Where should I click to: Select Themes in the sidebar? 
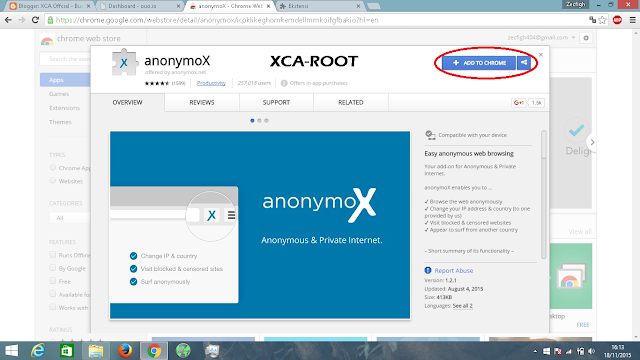click(60, 122)
